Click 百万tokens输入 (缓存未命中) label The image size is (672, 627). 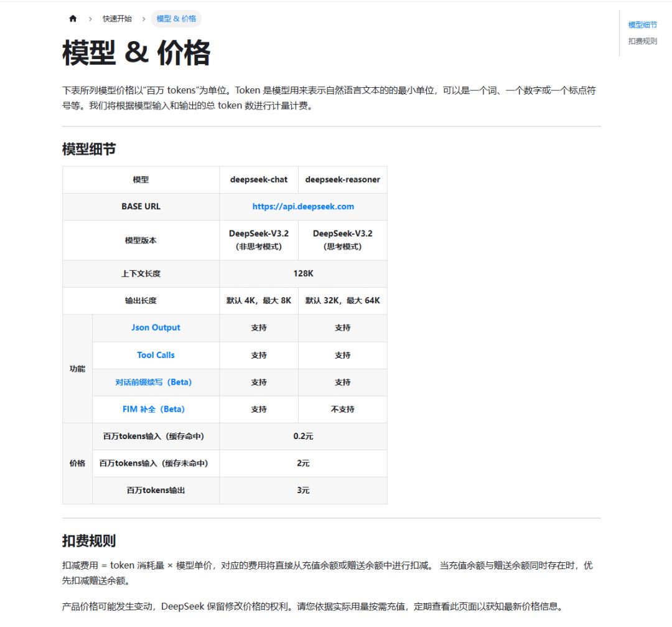pos(154,463)
